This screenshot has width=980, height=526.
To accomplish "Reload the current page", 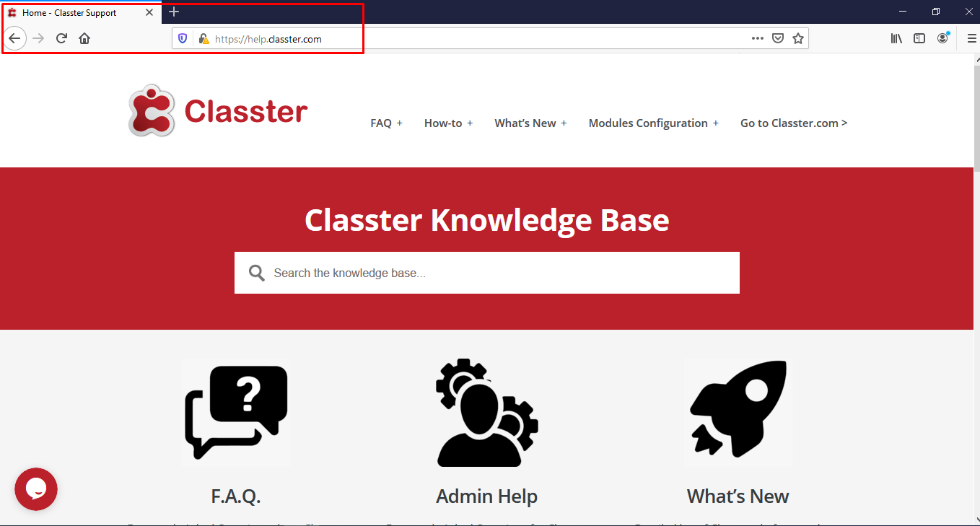I will pyautogui.click(x=62, y=38).
